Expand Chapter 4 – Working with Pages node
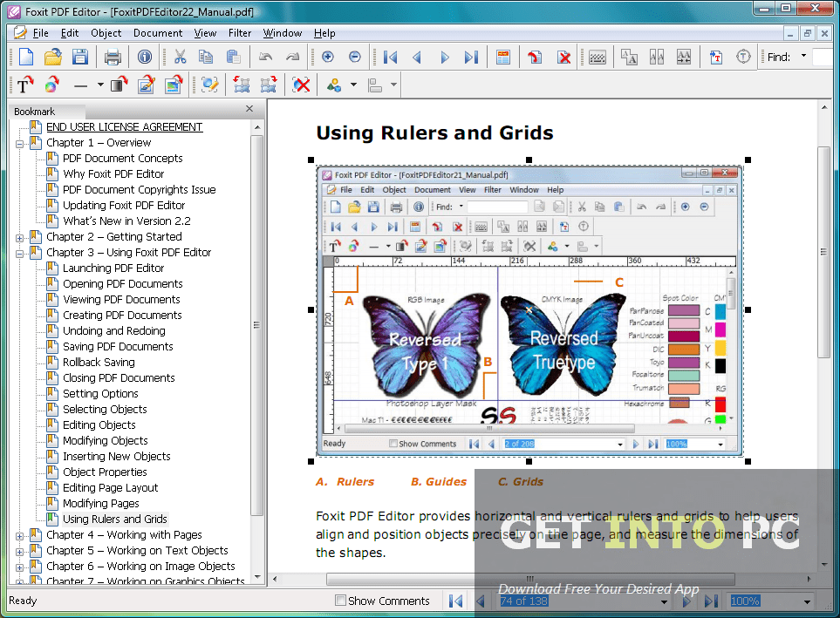Image resolution: width=840 pixels, height=618 pixels. pyautogui.click(x=20, y=536)
